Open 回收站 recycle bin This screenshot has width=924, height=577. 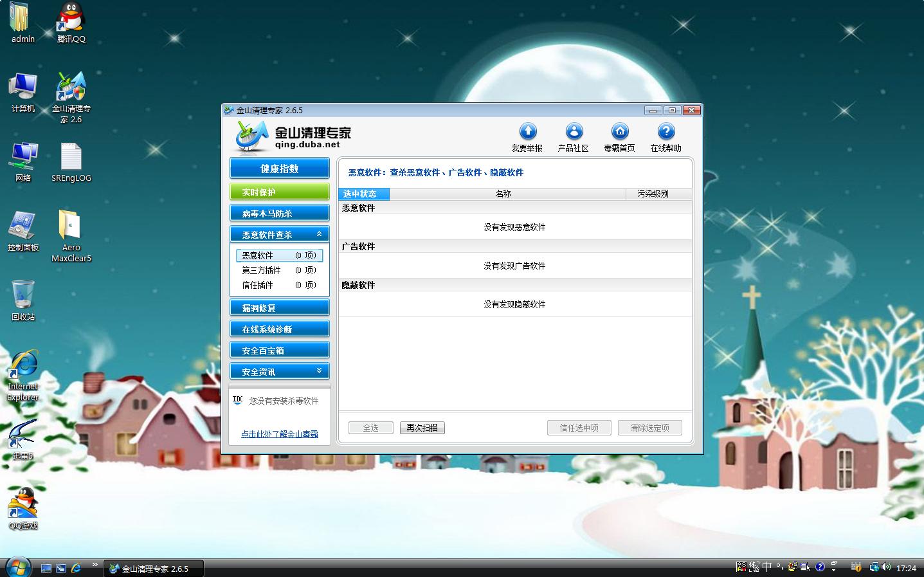[23, 301]
